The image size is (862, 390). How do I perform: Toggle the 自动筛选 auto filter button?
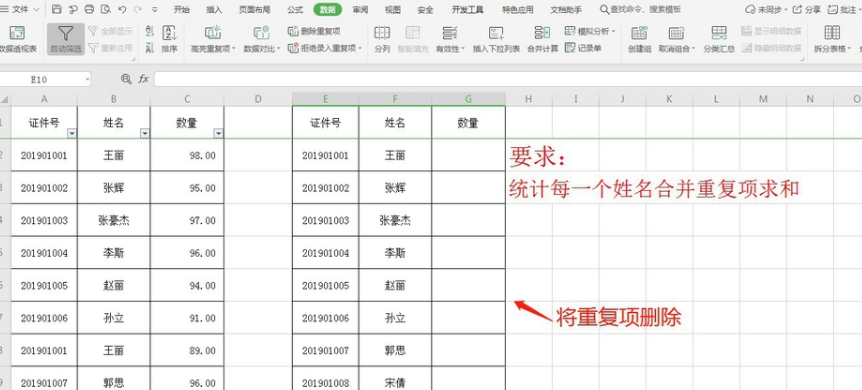(x=65, y=39)
